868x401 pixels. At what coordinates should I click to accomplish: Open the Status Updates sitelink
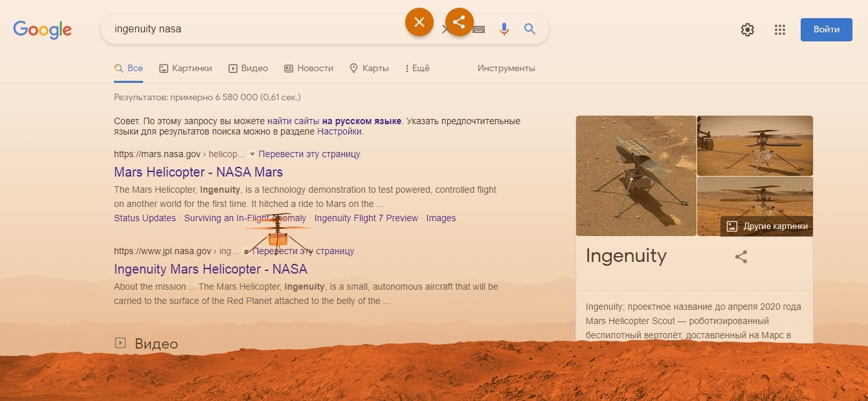coord(145,218)
